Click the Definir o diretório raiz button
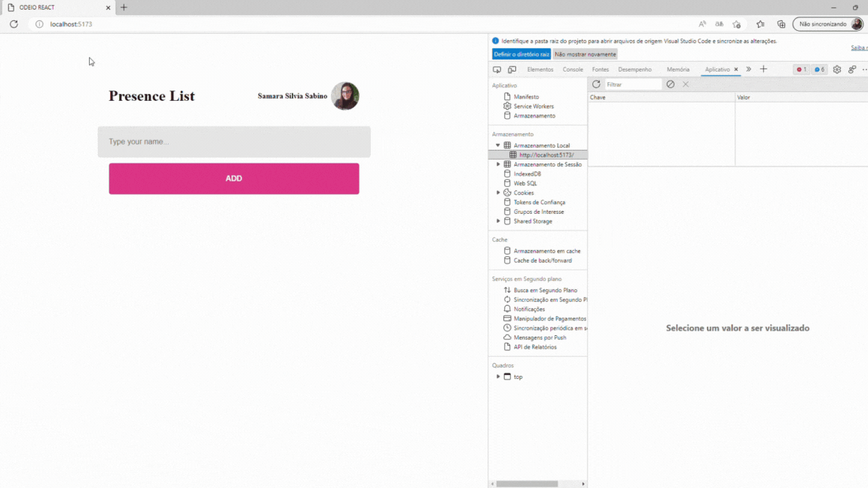This screenshot has height=488, width=868. [x=520, y=53]
